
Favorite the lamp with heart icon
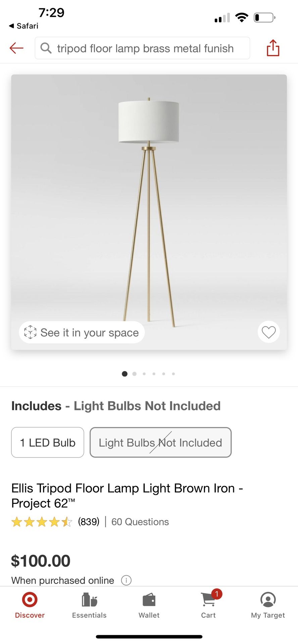268,332
